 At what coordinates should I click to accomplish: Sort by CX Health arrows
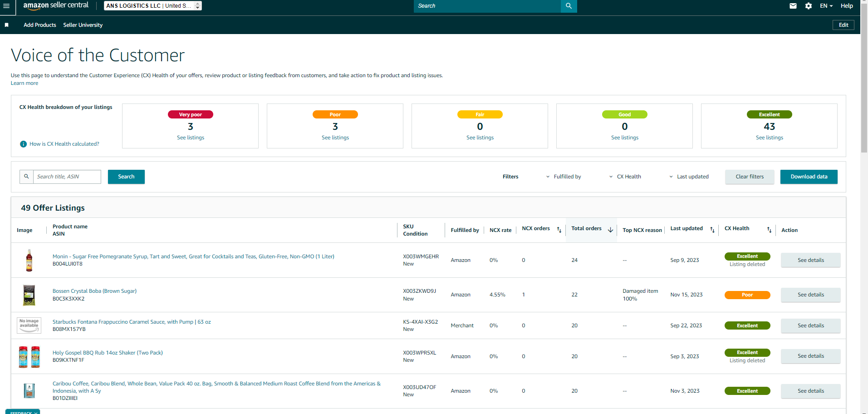pos(769,230)
